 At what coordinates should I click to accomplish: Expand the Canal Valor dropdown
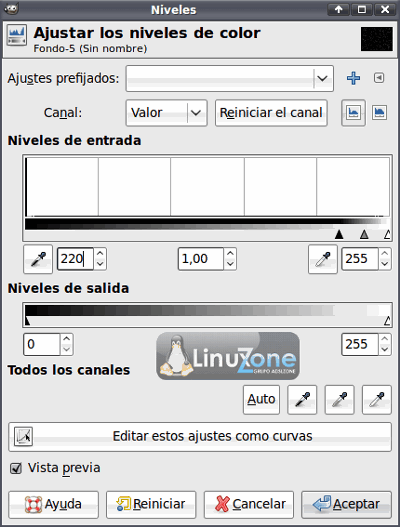pos(166,113)
